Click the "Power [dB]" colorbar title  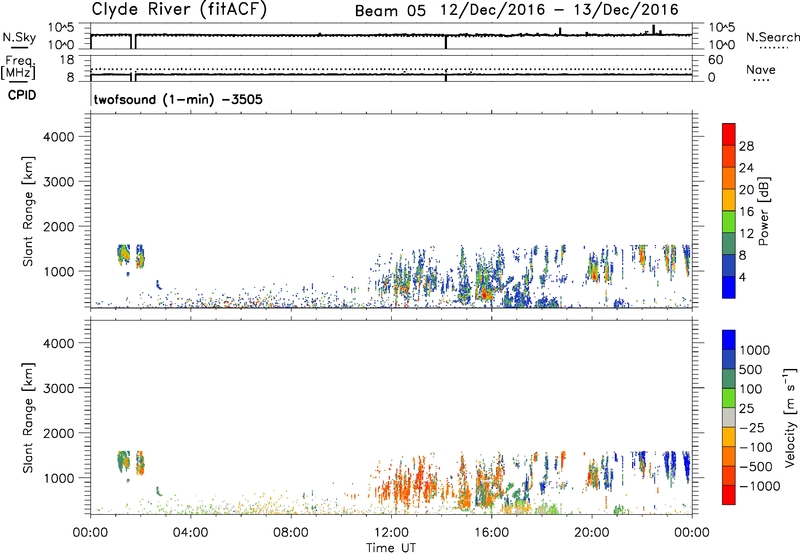tap(764, 211)
